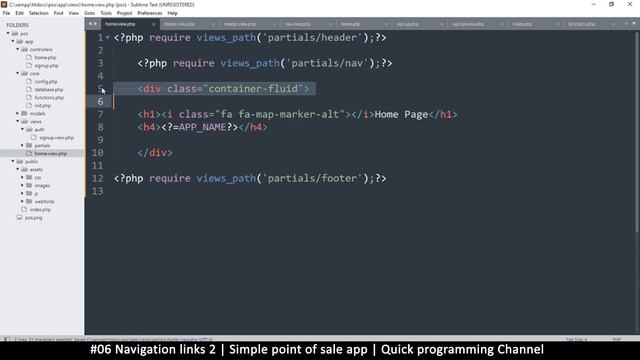This screenshot has width=640, height=360.
Task: Expand the webfonts folder
Action: pyautogui.click(x=22, y=201)
